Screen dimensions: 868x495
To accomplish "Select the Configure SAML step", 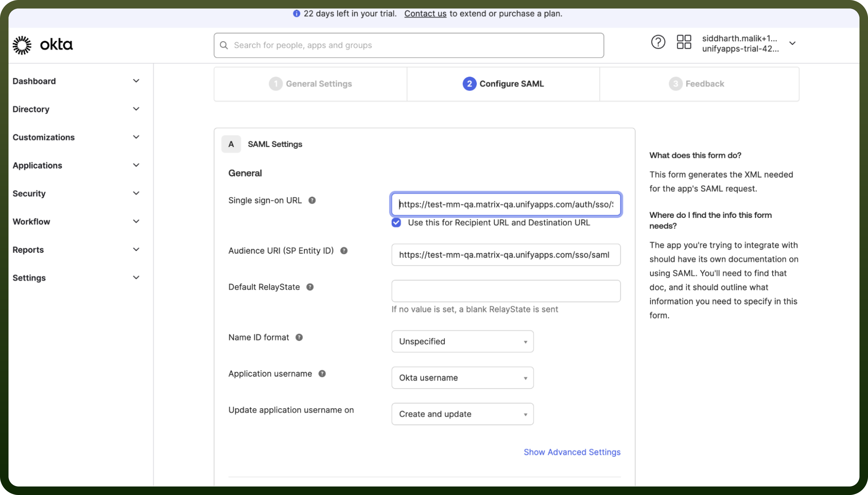I will pos(503,84).
